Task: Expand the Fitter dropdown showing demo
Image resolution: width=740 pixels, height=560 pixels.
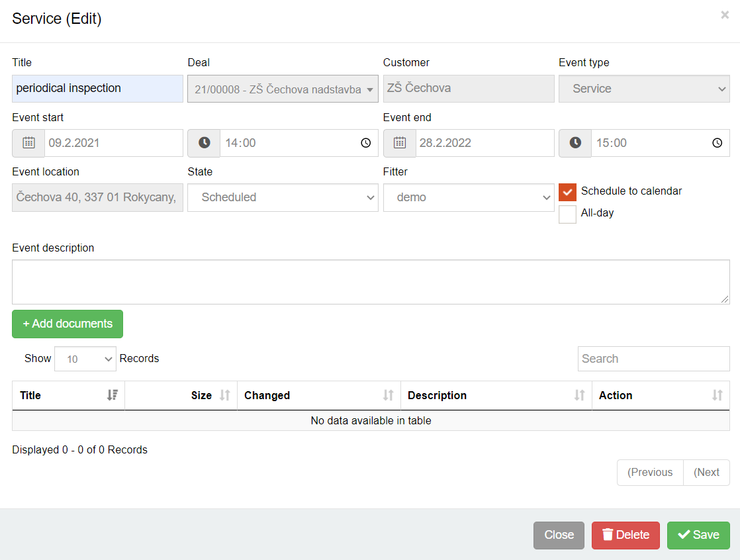Action: tap(469, 197)
